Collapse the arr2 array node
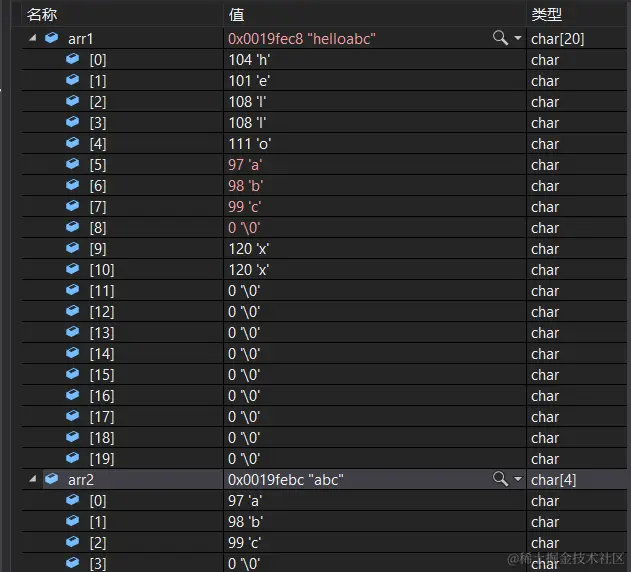The height and width of the screenshot is (572, 631). coord(33,479)
